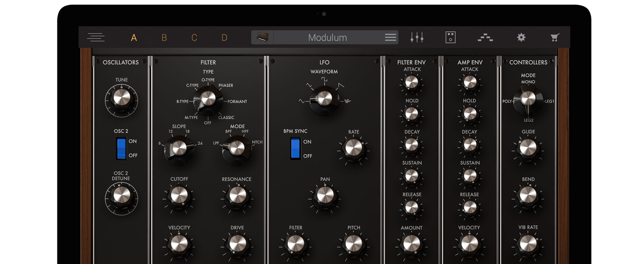Toggle the OSC 2 on/off switch
The height and width of the screenshot is (264, 644).
[121, 148]
